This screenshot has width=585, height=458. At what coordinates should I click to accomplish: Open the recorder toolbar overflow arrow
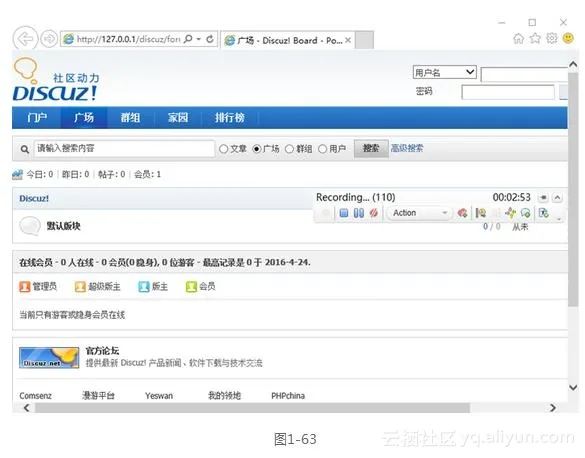tap(559, 219)
